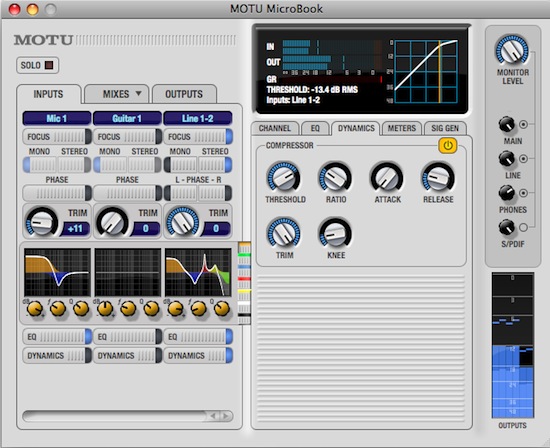Switch to the Outputs tab

point(184,94)
